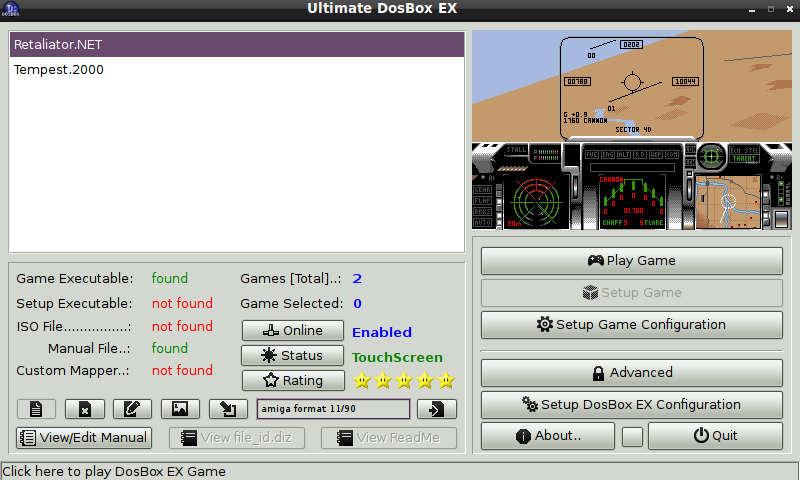Click the pencil edit icon button
Image resolution: width=800 pixels, height=480 pixels.
[132, 409]
